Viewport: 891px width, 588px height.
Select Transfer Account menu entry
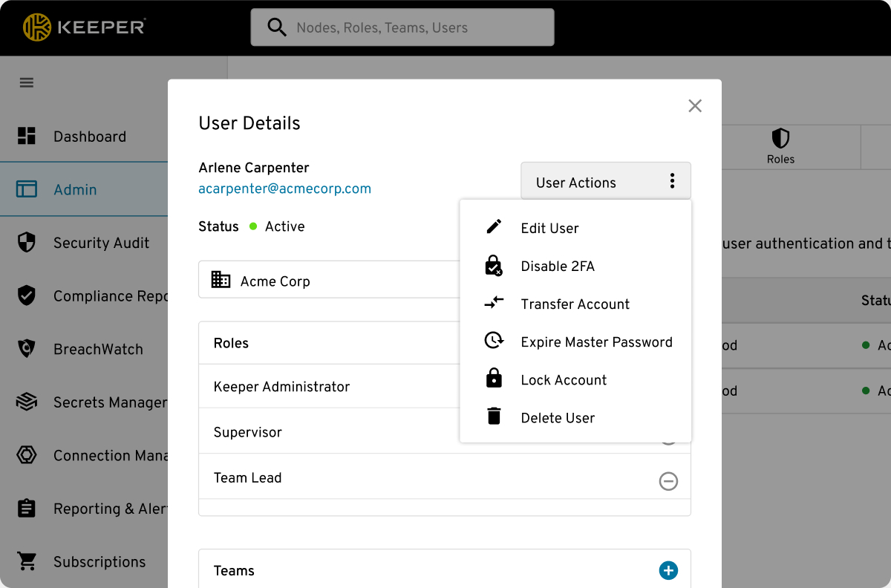575,304
